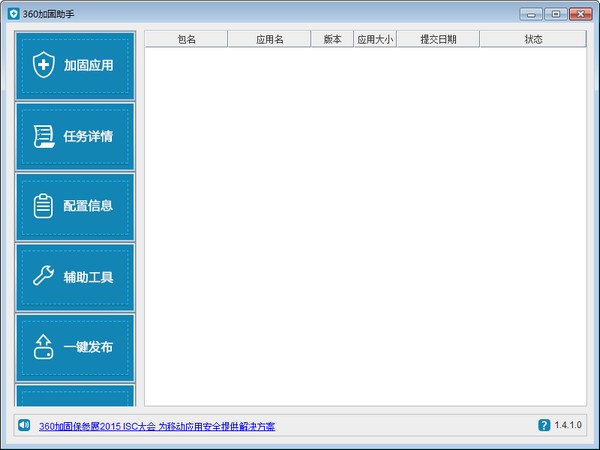Click the 版本 column header

[332, 39]
